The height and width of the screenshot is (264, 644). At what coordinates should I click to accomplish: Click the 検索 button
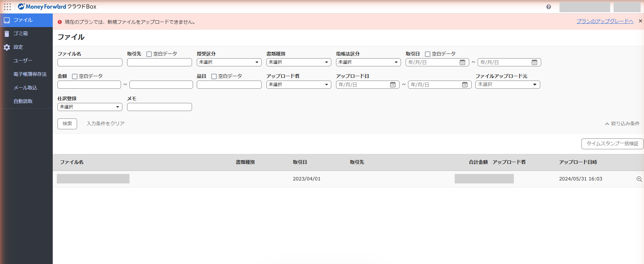[67, 124]
